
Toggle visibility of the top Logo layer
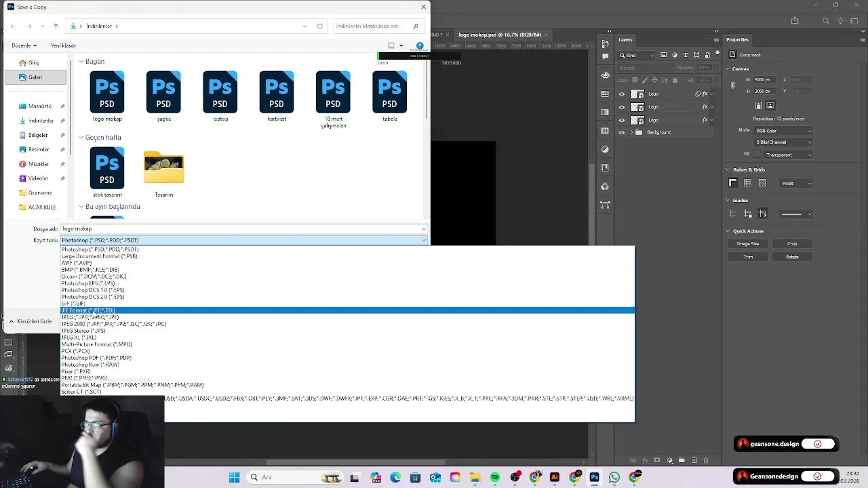coord(622,94)
